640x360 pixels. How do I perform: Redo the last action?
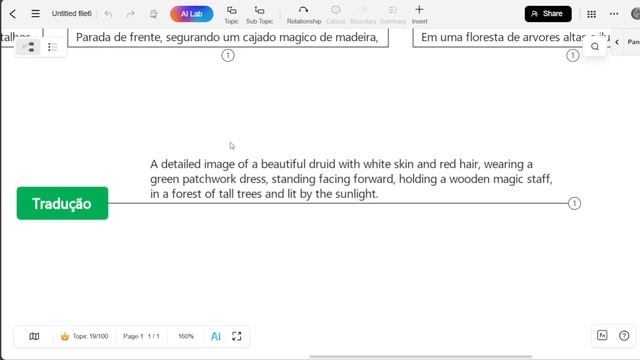[x=130, y=14]
